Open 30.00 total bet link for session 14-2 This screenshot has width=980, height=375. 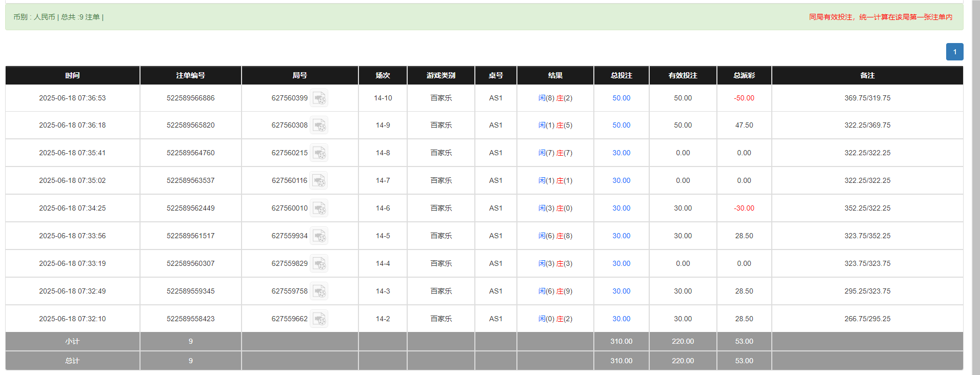point(621,319)
